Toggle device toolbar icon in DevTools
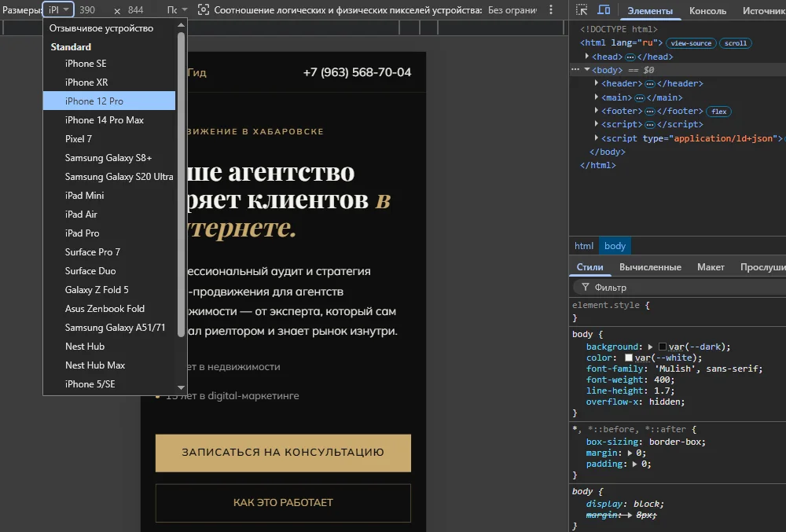786x532 pixels. click(604, 9)
